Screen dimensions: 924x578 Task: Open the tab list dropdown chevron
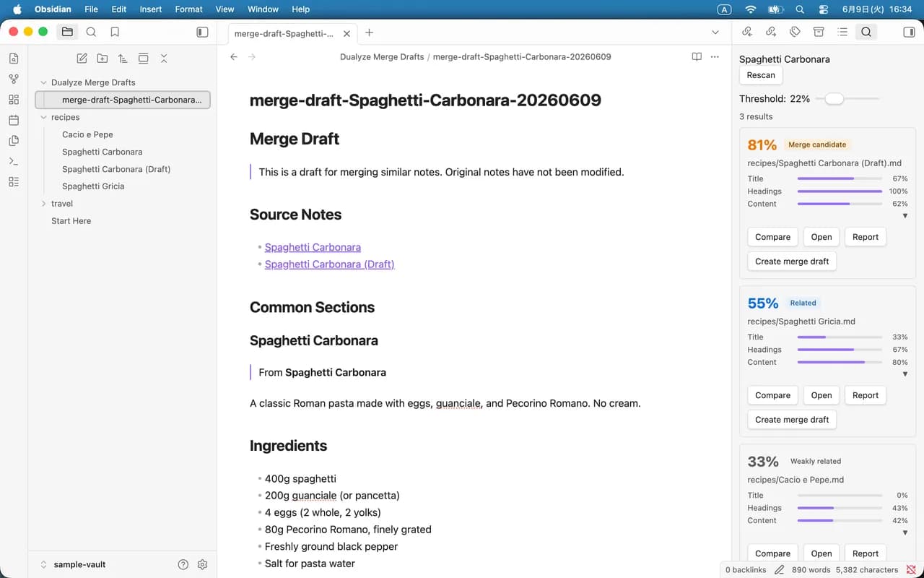[x=715, y=33]
